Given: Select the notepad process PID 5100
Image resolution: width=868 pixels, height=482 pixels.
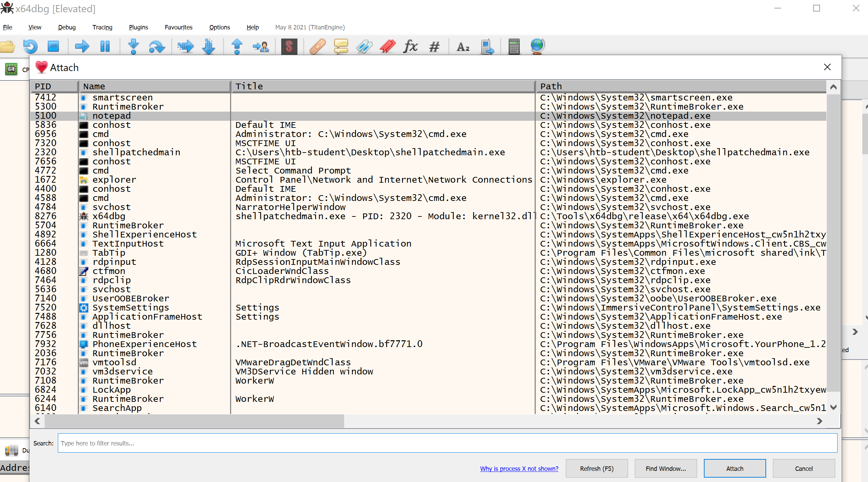Looking at the screenshot, I should tap(428, 116).
